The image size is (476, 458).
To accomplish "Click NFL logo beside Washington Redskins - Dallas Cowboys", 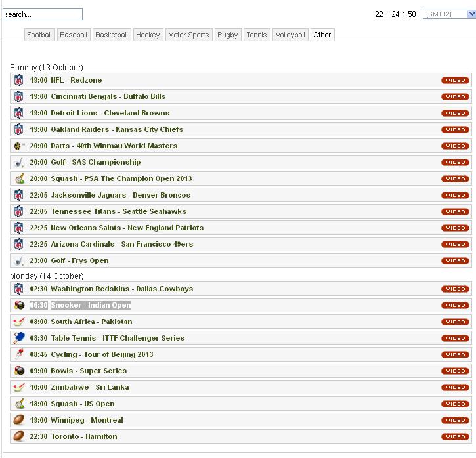I will click(19, 289).
